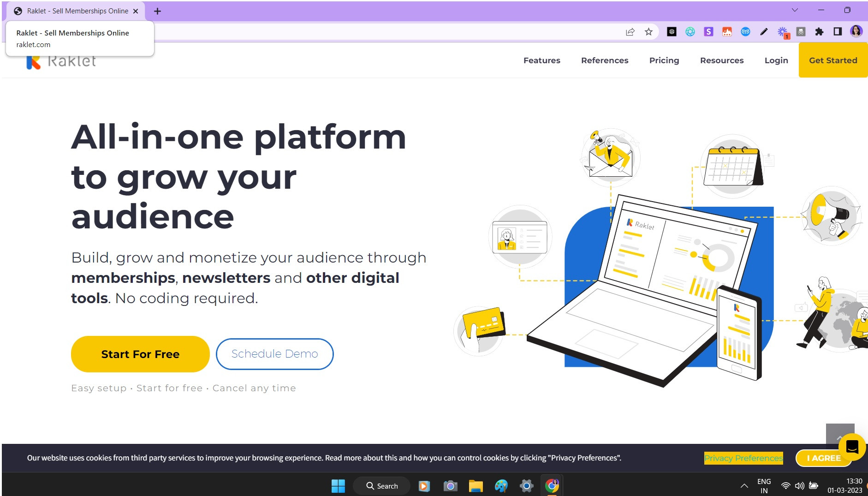Image resolution: width=868 pixels, height=496 pixels.
Task: Accept cookies with I AGREE button
Action: tap(824, 458)
